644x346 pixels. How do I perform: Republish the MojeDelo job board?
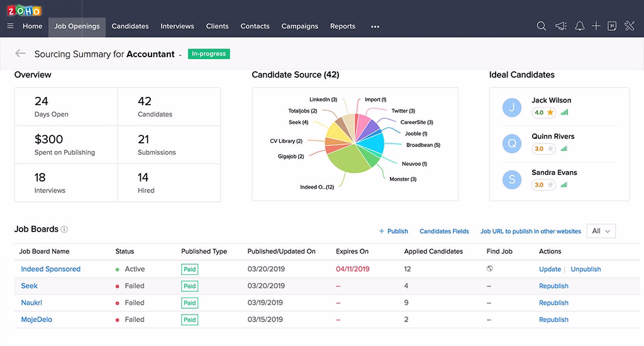coord(553,320)
